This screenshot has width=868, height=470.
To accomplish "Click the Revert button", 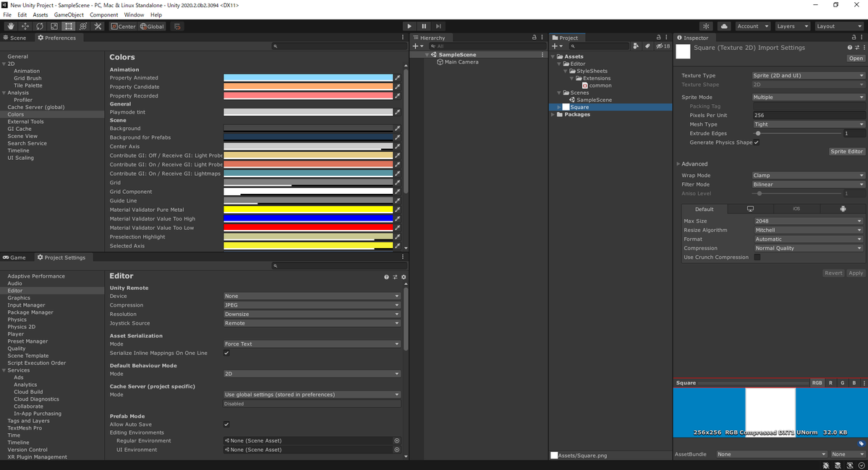I will pos(833,273).
